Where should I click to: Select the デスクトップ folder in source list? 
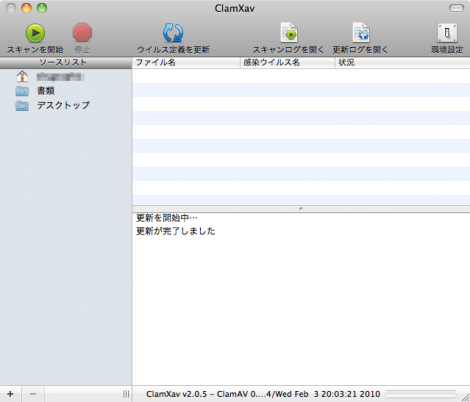tap(66, 105)
